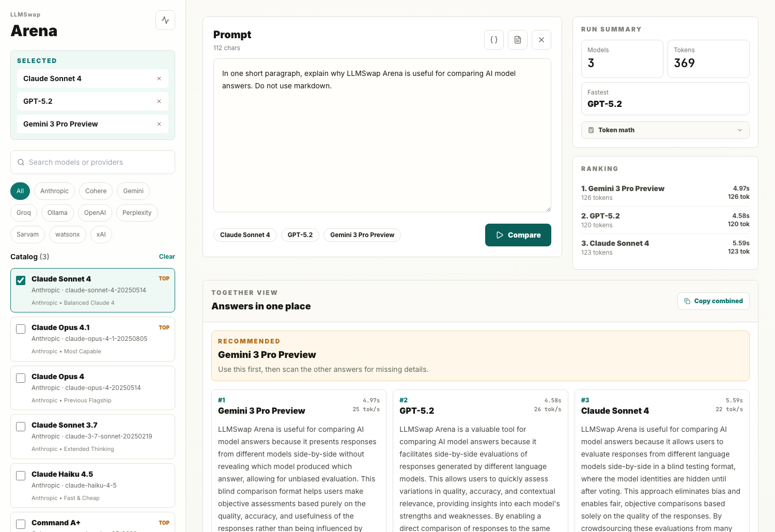This screenshot has height=532, width=775.
Task: Click the Token math calculator icon
Action: (x=591, y=130)
